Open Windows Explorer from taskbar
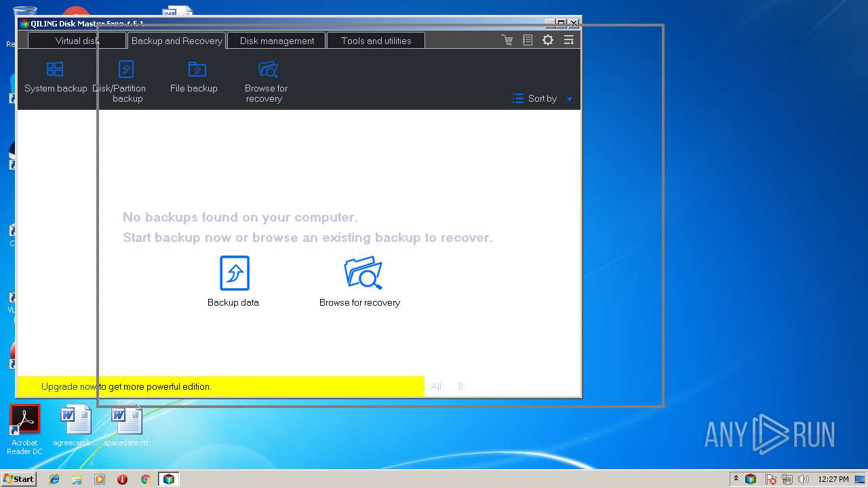This screenshot has width=868, height=488. (x=77, y=479)
